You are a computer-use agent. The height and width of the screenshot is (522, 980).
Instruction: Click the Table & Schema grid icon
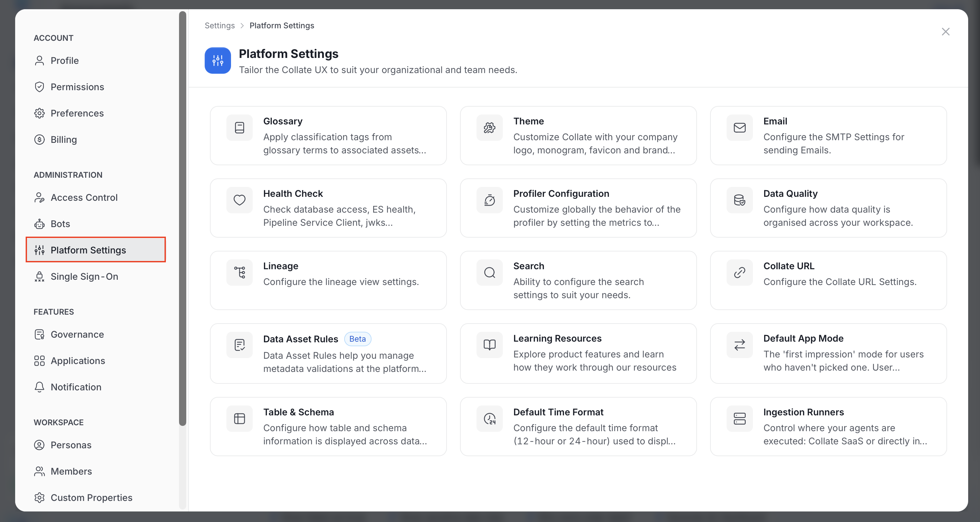point(239,419)
